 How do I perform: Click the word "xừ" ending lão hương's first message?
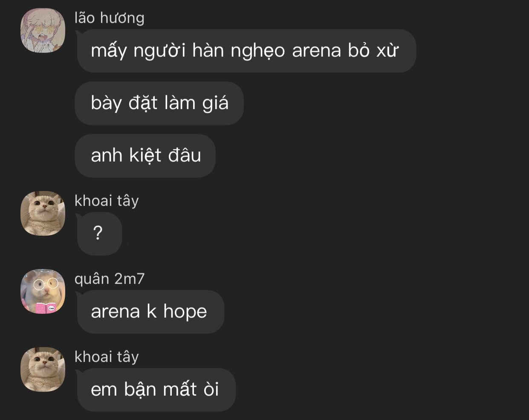[x=387, y=50]
